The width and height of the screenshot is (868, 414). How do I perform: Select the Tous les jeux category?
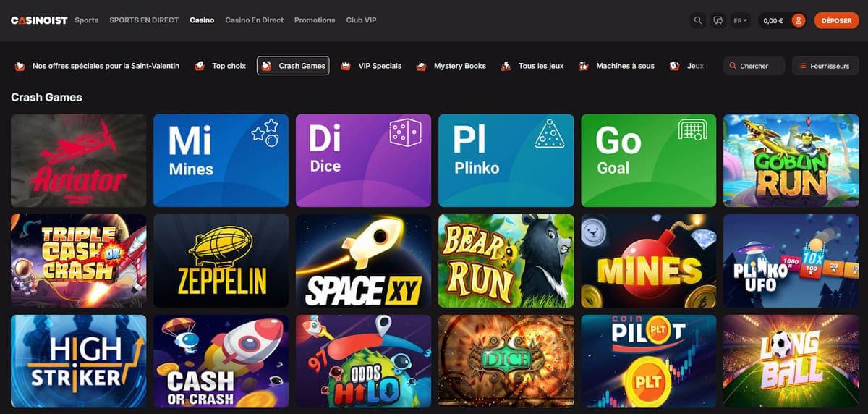pyautogui.click(x=532, y=66)
